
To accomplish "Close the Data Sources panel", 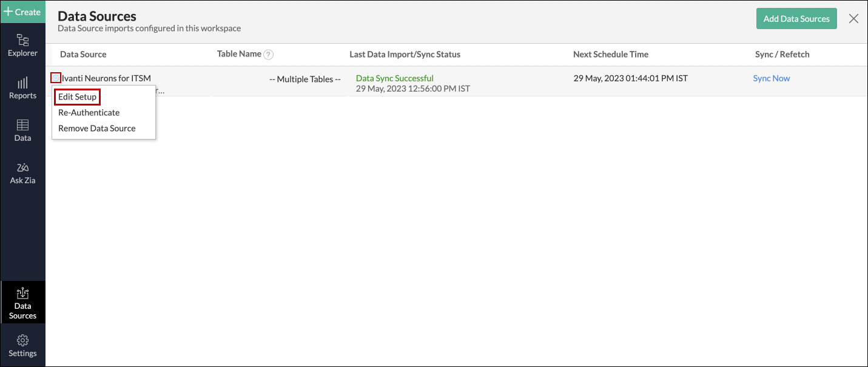I will (853, 18).
